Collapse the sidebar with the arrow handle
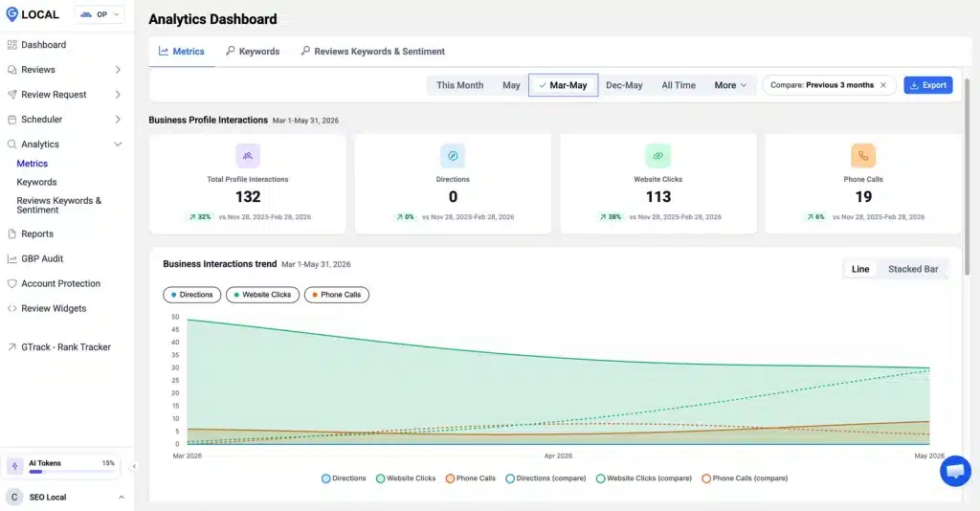 134,466
